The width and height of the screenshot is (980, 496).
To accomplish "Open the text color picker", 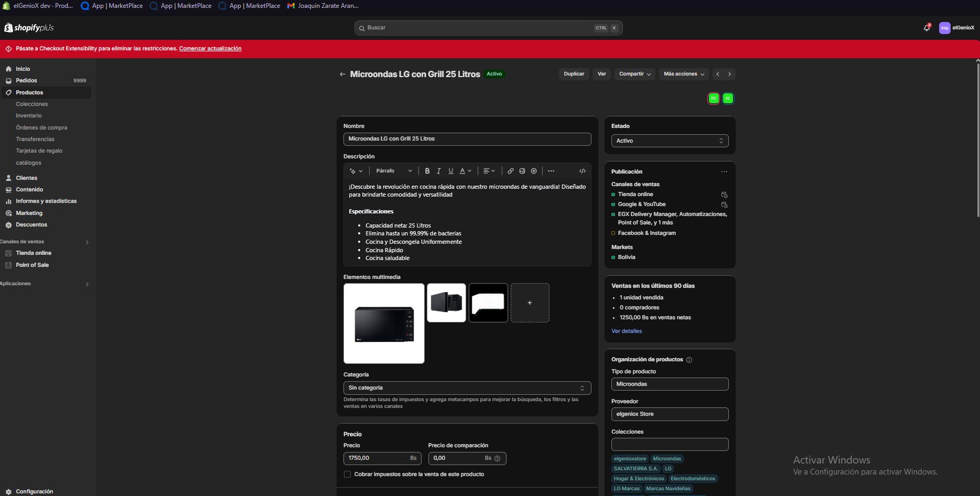I will (x=465, y=171).
